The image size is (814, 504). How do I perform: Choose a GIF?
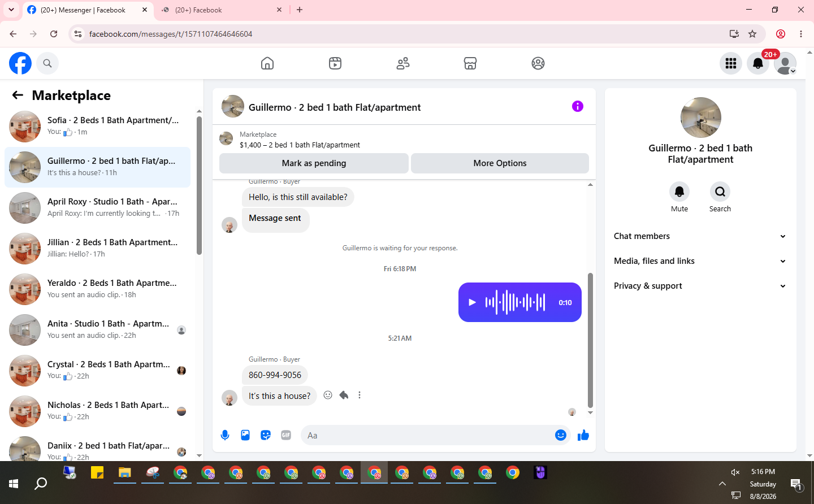(286, 435)
